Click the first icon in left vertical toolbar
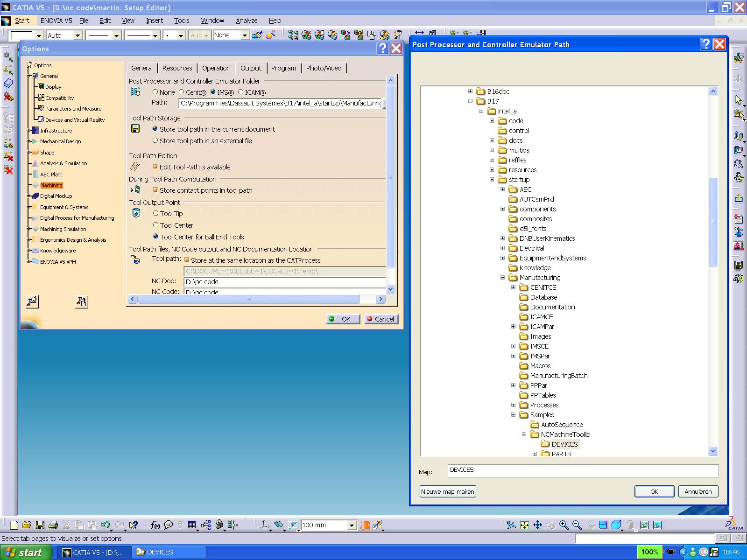The height and width of the screenshot is (560, 747). click(8, 57)
